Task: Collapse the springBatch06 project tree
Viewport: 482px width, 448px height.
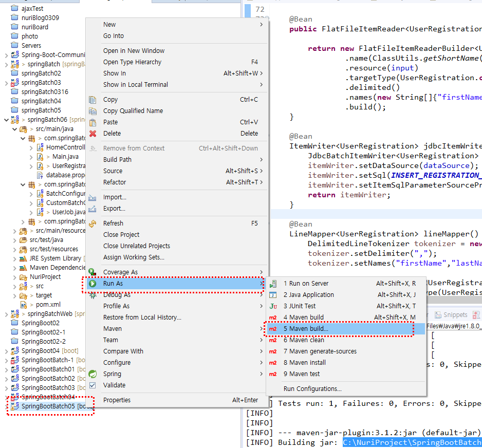Action: [x=6, y=120]
